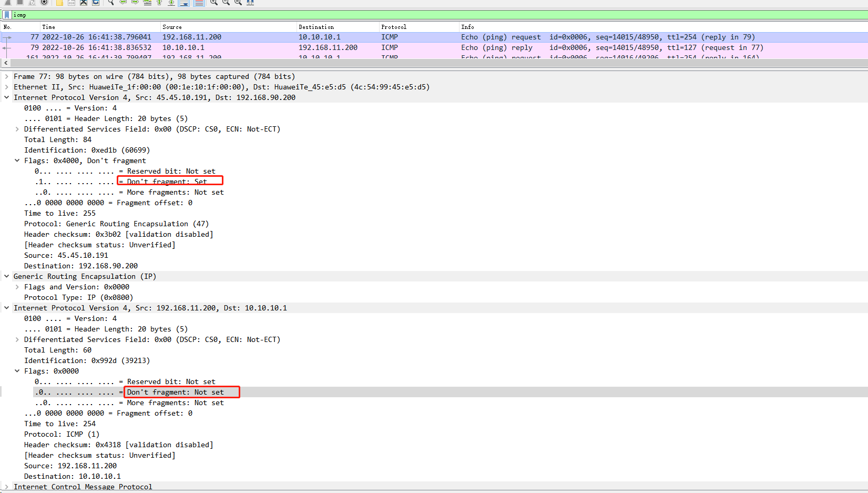The width and height of the screenshot is (868, 493).
Task: Collapse the IPv4 node with Src 192.168.11.200
Action: 6,308
